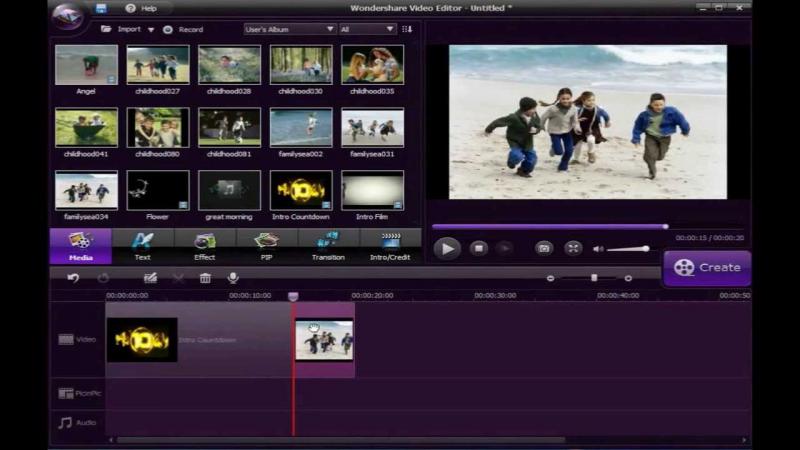Click the Undo icon
The height and width of the screenshot is (450, 800).
coord(73,278)
